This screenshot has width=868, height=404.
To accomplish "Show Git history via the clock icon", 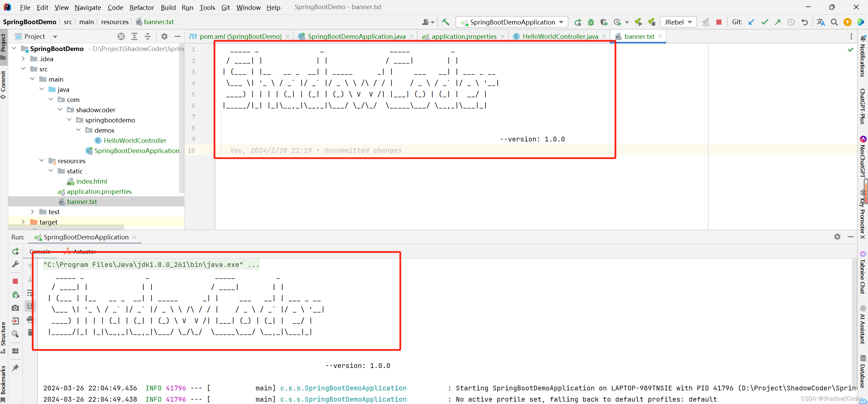I will pyautogui.click(x=791, y=22).
